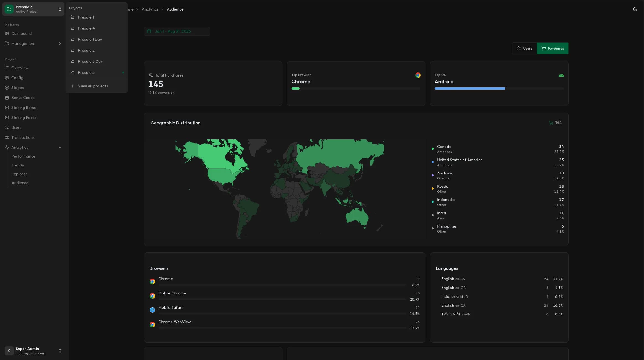Click the Config gear icon
This screenshot has height=360, width=644.
tap(7, 78)
